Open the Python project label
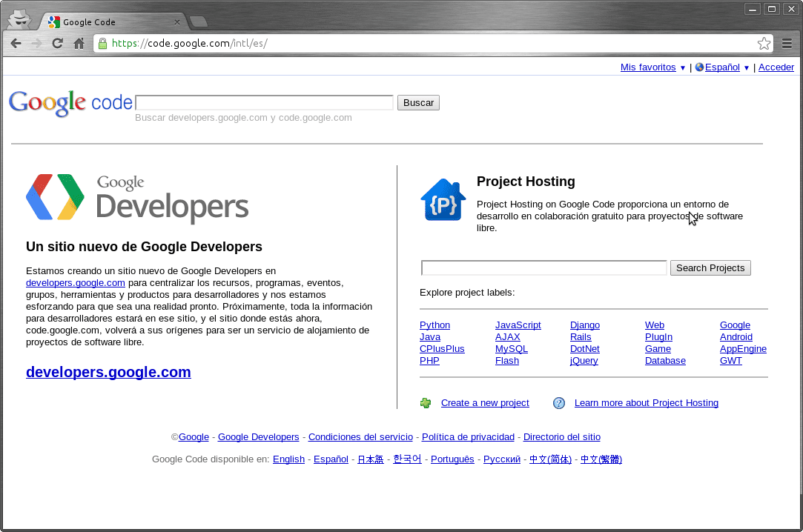Image resolution: width=803 pixels, height=532 pixels. (434, 325)
